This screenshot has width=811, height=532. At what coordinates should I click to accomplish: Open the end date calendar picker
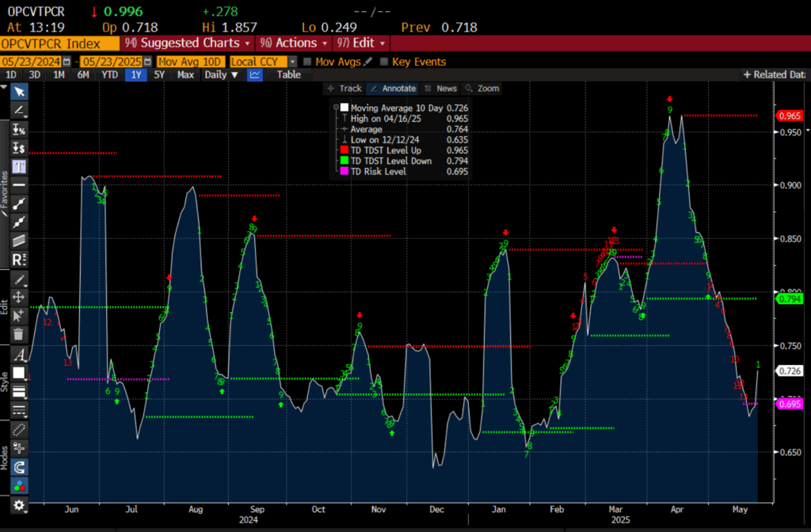(x=148, y=62)
